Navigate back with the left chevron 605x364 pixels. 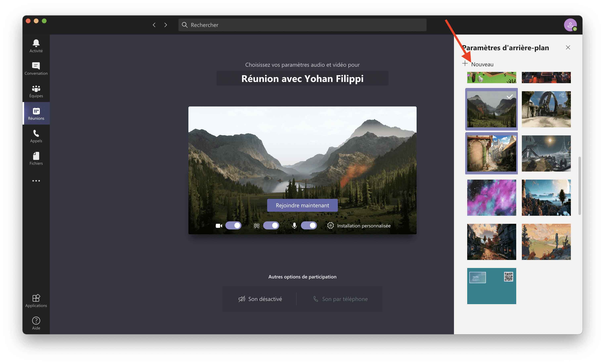tap(154, 25)
